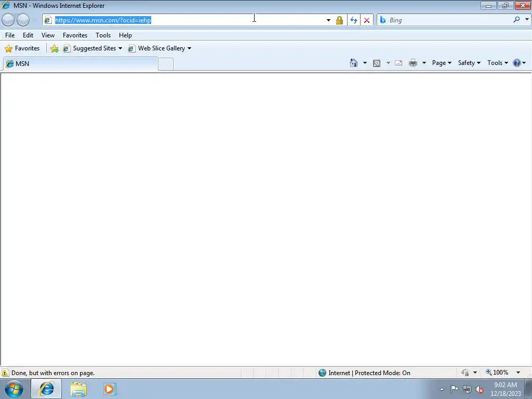The width and height of the screenshot is (532, 399).
Task: Click the page error warning icon
Action: 5,373
